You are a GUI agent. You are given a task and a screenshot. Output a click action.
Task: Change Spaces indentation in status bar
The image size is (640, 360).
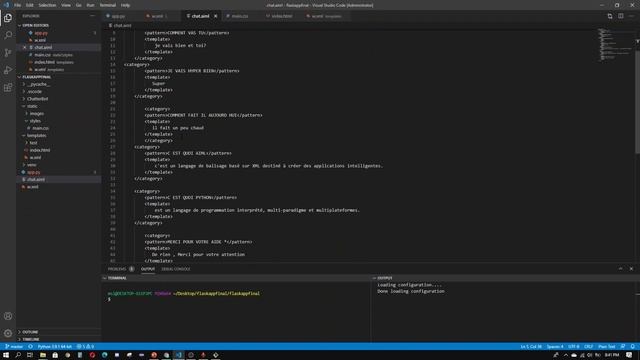click(555, 347)
